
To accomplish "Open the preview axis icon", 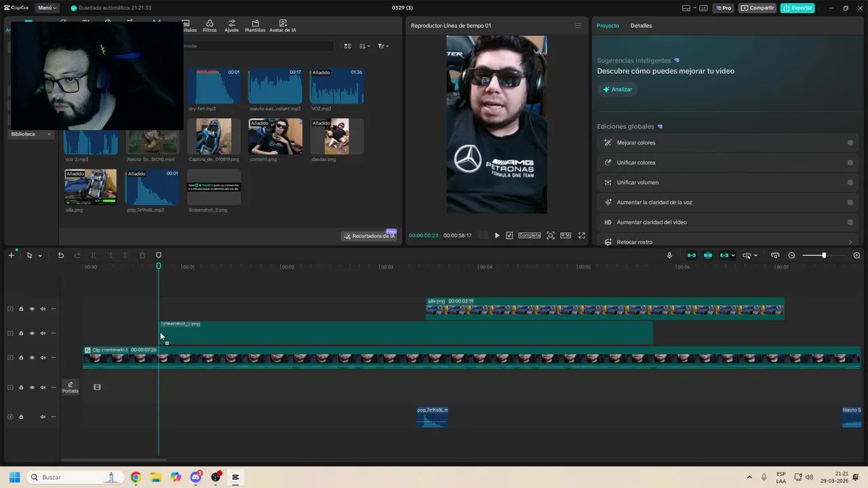I will 775,256.
